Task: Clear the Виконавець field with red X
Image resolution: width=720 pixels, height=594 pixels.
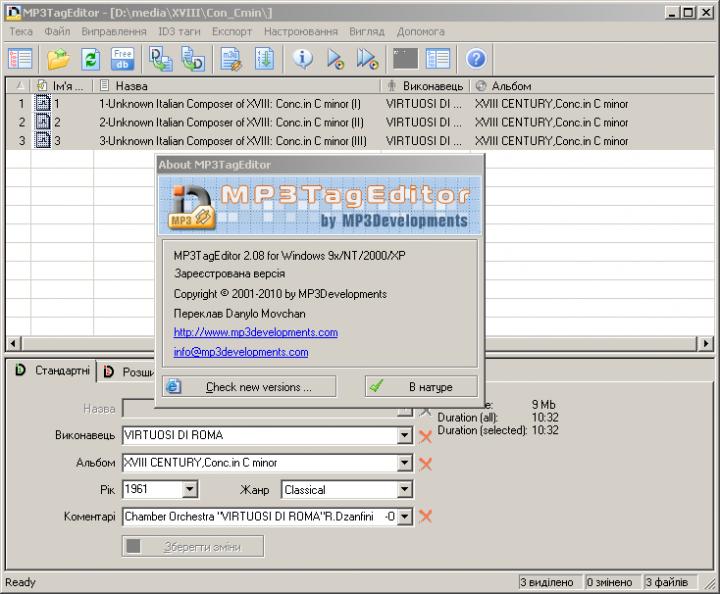Action: [x=425, y=436]
